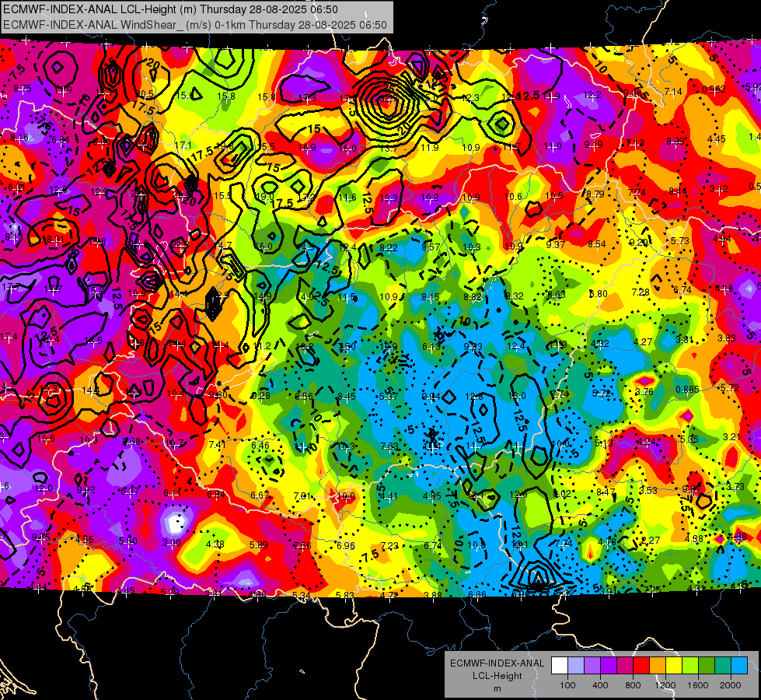Click the grid value 7.14

pos(673,91)
